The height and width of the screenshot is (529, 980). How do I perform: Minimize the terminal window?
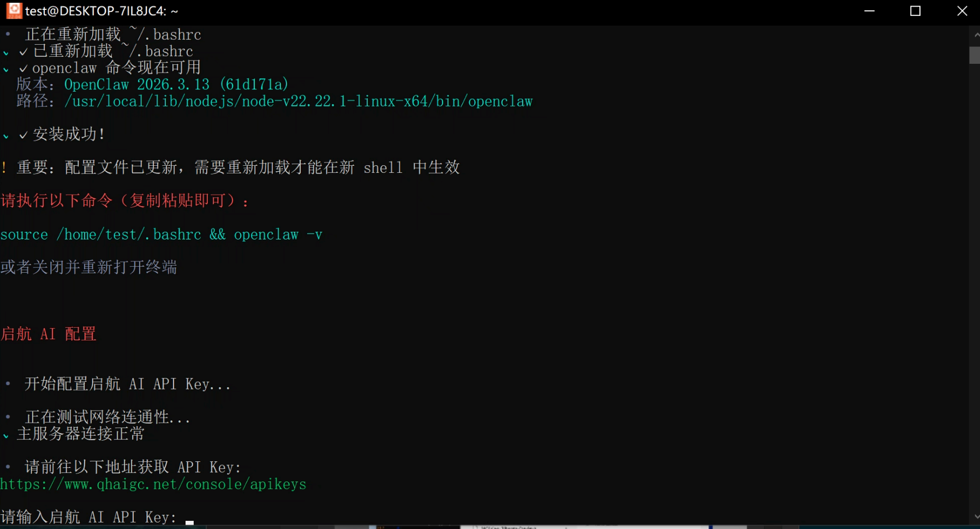coord(869,11)
